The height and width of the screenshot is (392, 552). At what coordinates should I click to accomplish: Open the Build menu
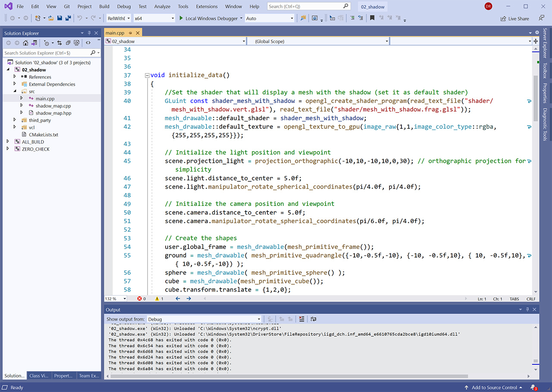pyautogui.click(x=104, y=6)
